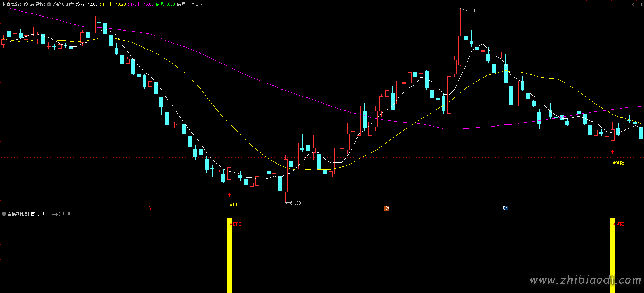Expand the 谷底初阳副 indicator dropdown
Screen dimensions: 644x293
point(4,214)
